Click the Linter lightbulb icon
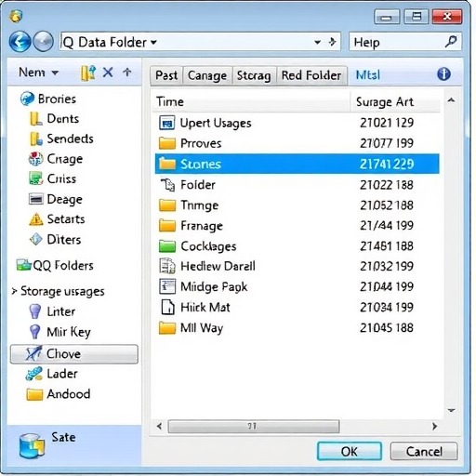476x476 pixels. coord(34,311)
